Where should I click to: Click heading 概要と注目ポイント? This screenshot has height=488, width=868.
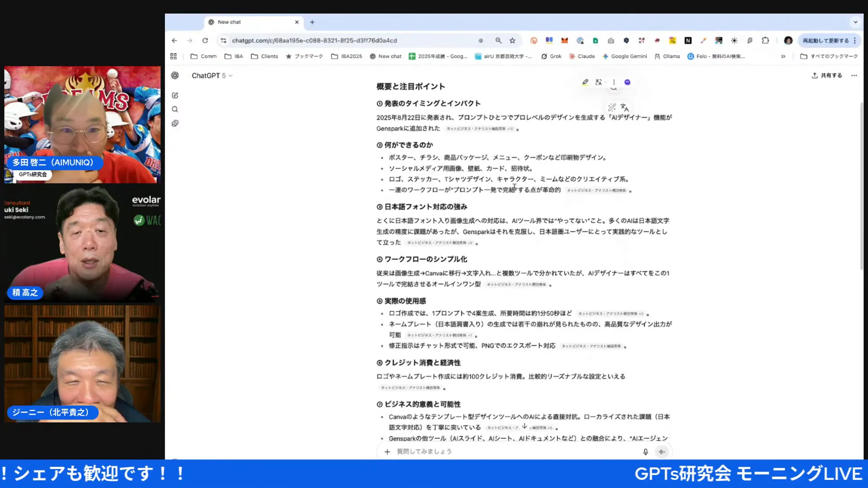411,86
